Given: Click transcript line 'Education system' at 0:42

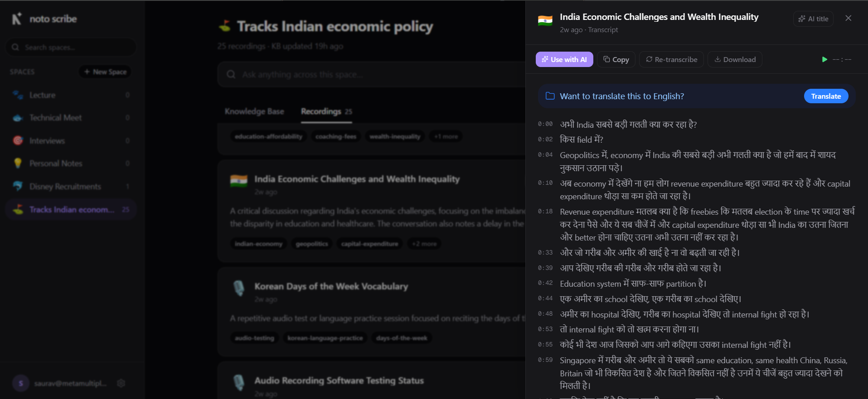Looking at the screenshot, I should pos(633,284).
